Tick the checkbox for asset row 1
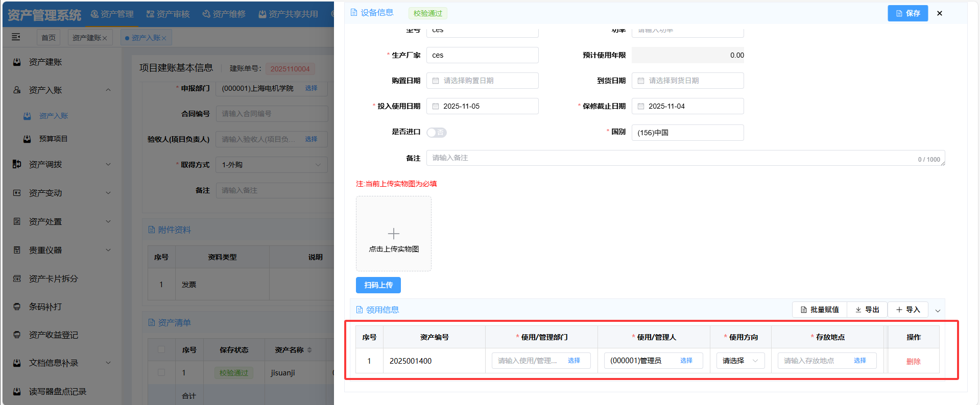The image size is (980, 405). click(161, 372)
